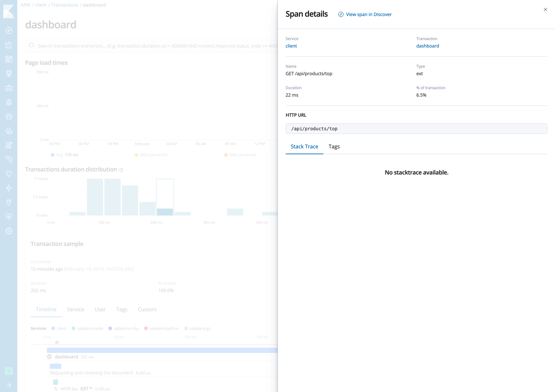
Task: Open the Monitoring heartbeat icon
Action: click(9, 216)
